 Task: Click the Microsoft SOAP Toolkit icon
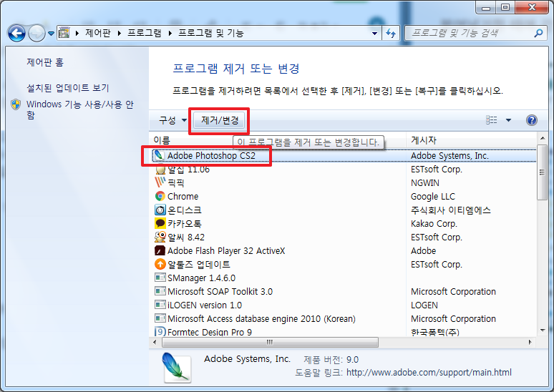click(160, 291)
